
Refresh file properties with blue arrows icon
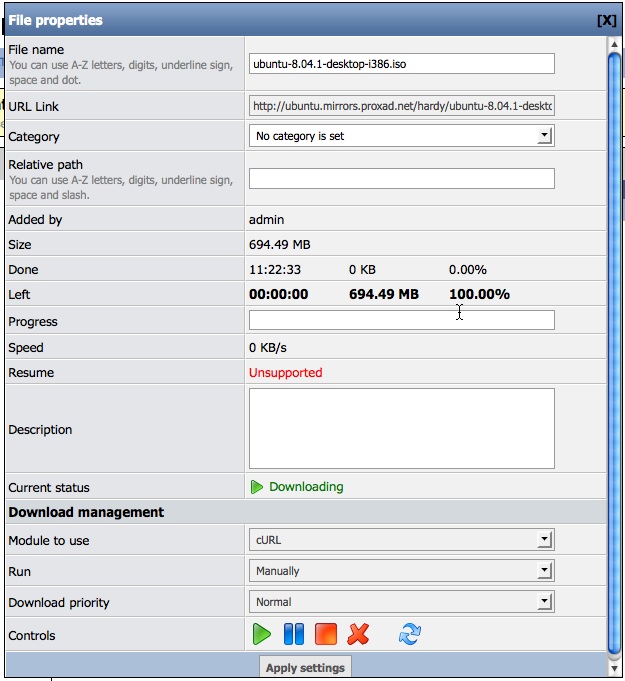[410, 635]
